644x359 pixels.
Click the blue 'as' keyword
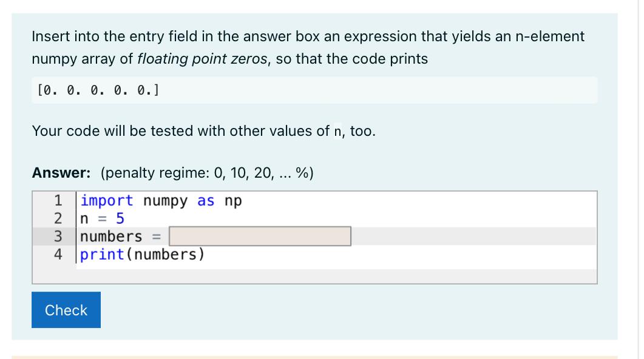tap(206, 201)
